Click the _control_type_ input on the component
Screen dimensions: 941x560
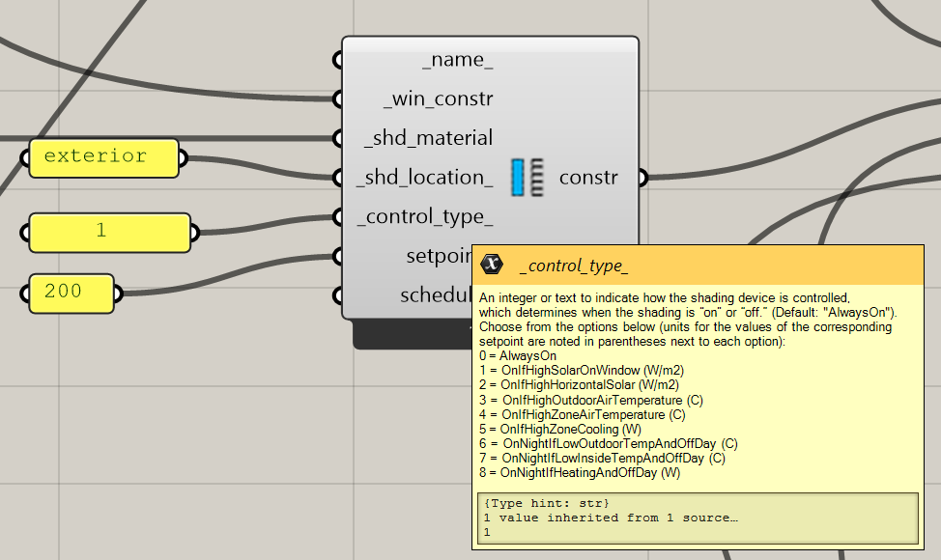click(x=424, y=217)
